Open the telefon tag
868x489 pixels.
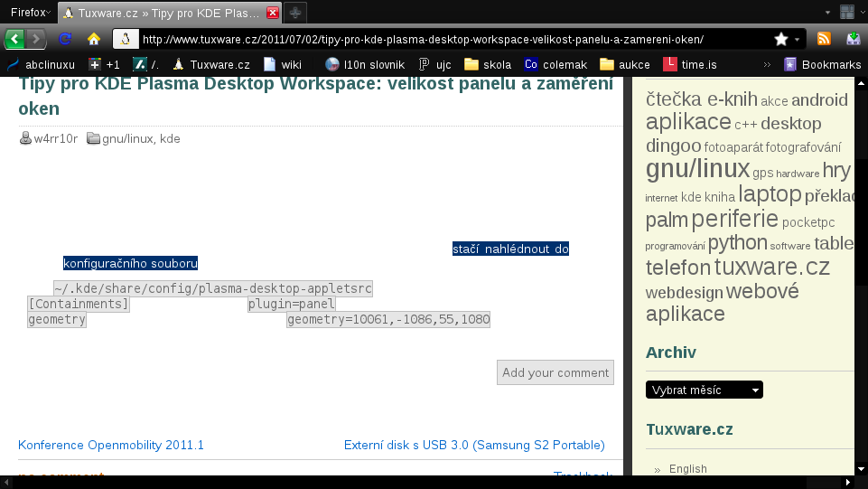(678, 268)
